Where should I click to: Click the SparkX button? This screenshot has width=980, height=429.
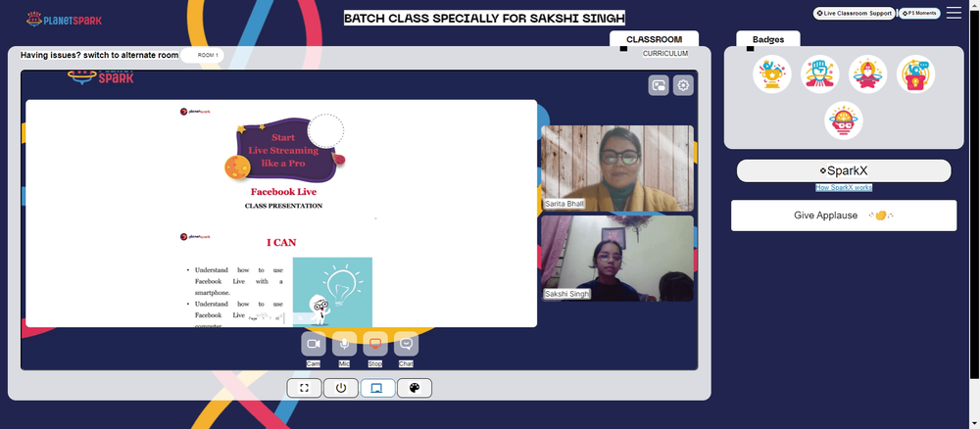pos(844,171)
